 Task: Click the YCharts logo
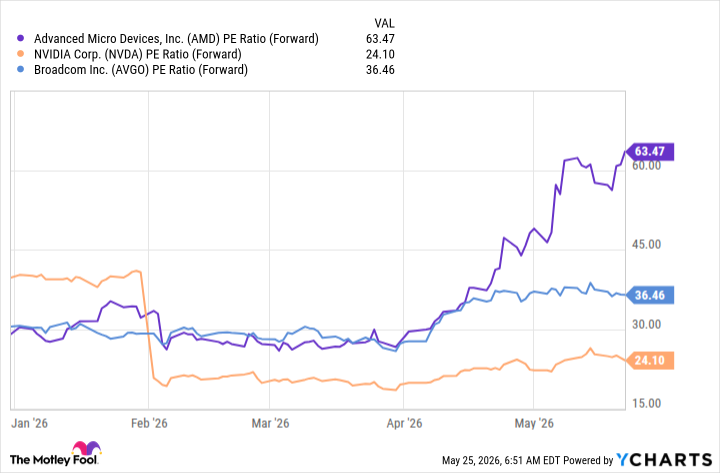pyautogui.click(x=664, y=459)
